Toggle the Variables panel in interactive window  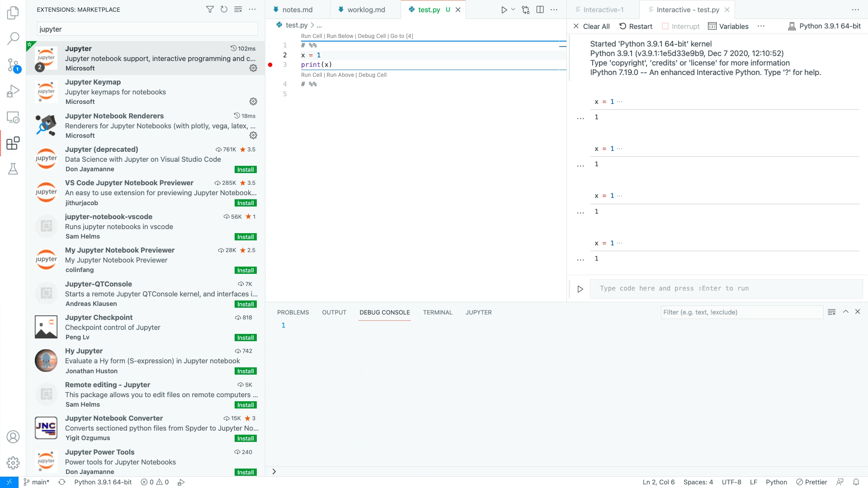tap(728, 26)
